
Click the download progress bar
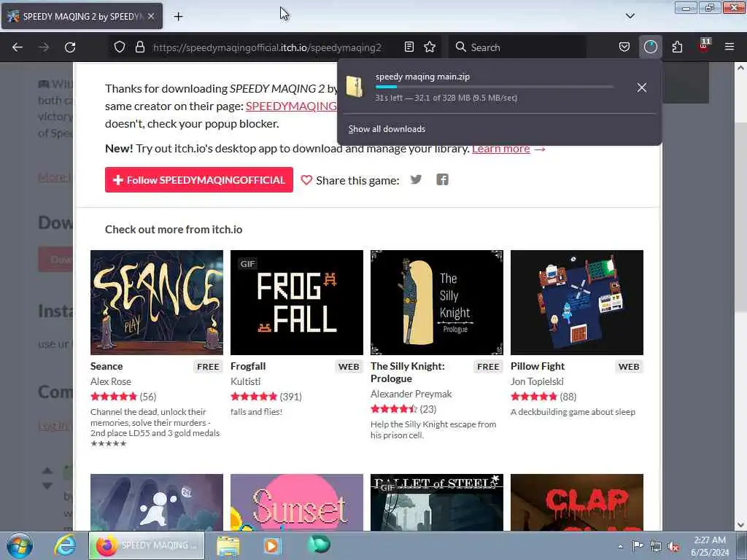pyautogui.click(x=495, y=87)
